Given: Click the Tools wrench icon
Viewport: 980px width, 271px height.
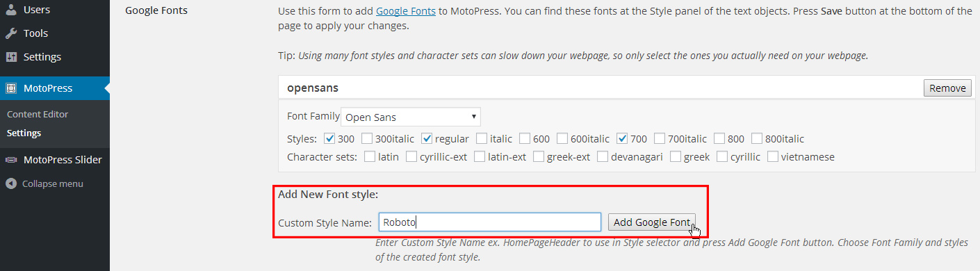Looking at the screenshot, I should coord(11,33).
